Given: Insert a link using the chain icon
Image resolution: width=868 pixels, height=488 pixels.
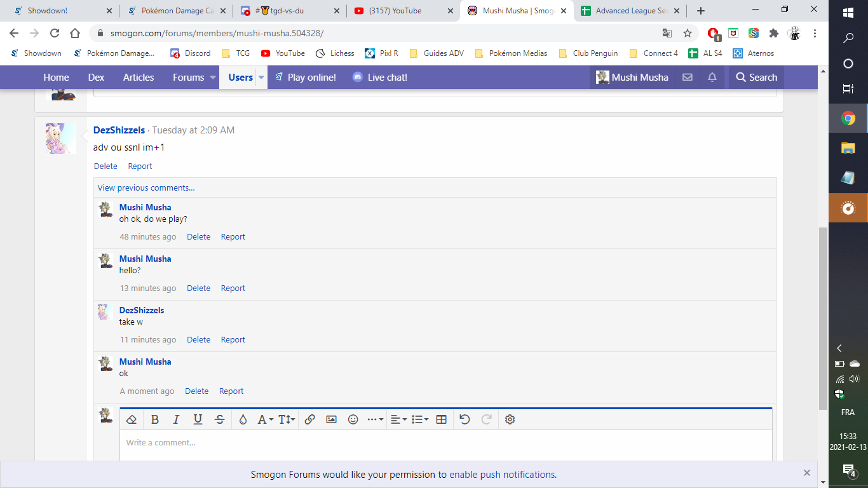Looking at the screenshot, I should tap(309, 419).
